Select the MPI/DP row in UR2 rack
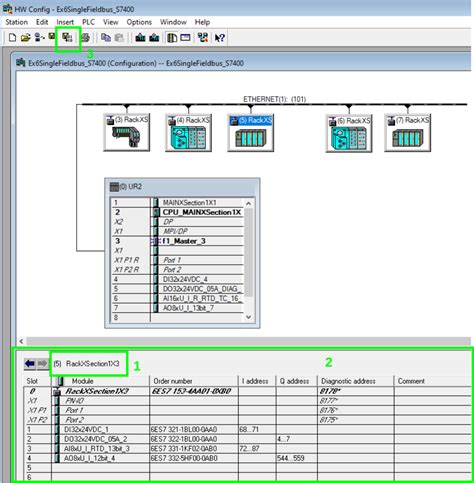474x483 pixels. click(x=178, y=231)
